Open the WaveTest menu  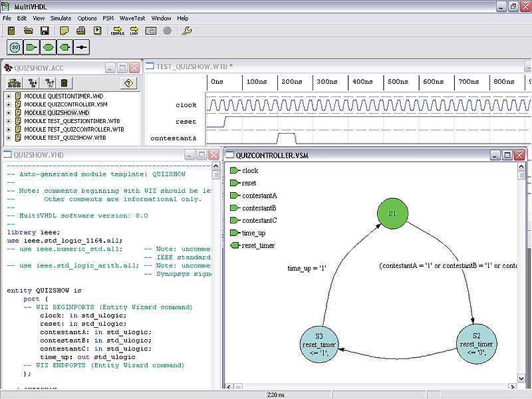pyautogui.click(x=132, y=18)
